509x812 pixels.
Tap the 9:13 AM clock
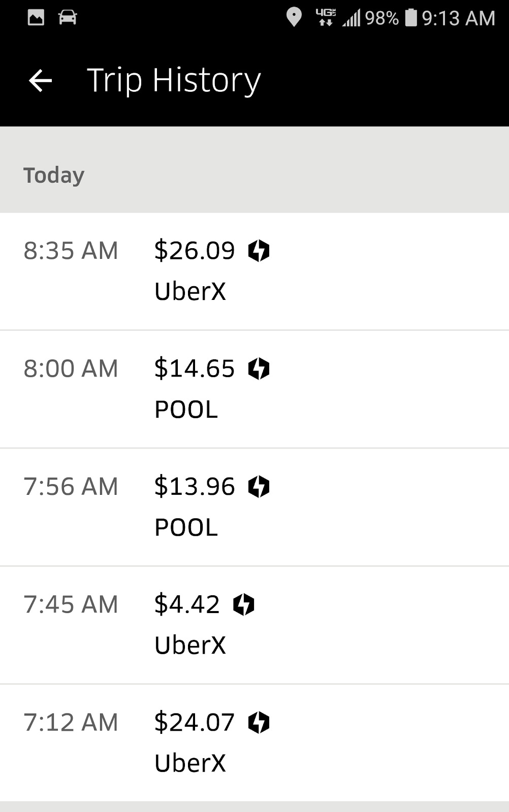[x=458, y=18]
